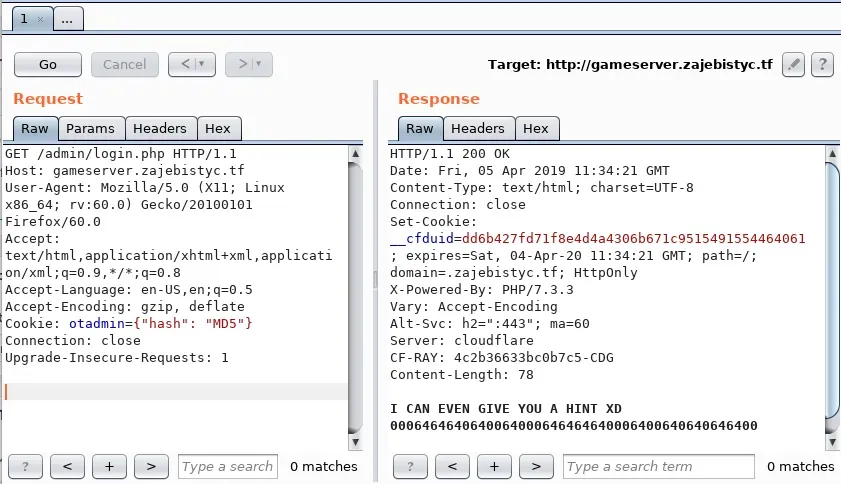Screen dimensions: 841x484
Task: Go to previous match in Response search
Action: coord(452,466)
